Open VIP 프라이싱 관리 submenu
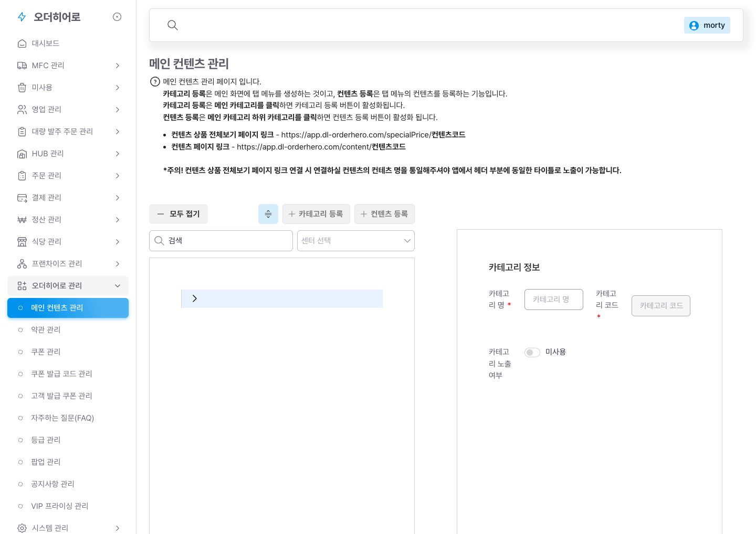The width and height of the screenshot is (756, 534). 68,506
